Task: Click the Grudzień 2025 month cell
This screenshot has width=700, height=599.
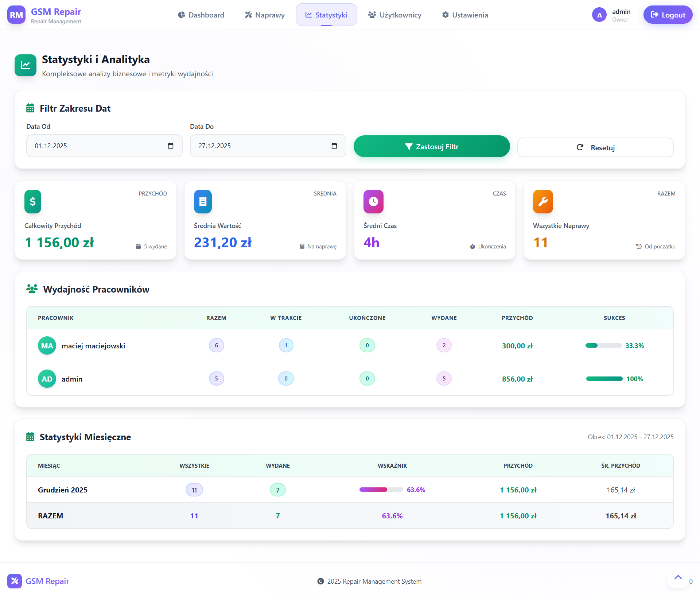Action: pyautogui.click(x=63, y=490)
